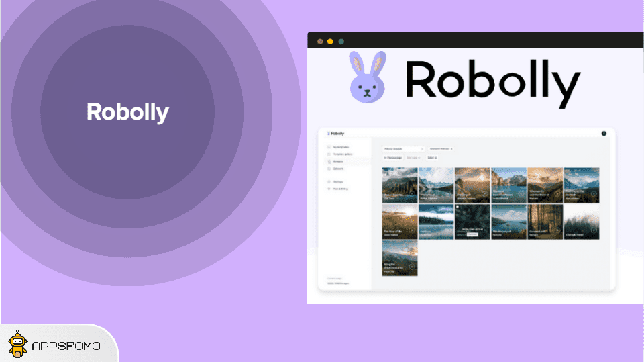Go to Datasets in the sidebar
The image size is (644, 362).
(x=338, y=169)
